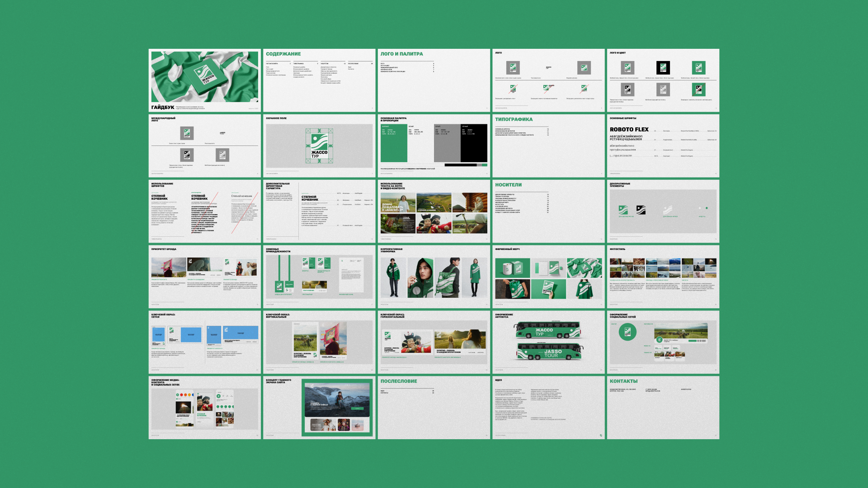Click the ЖАССО ТУР lettering on the top bus
The width and height of the screenshot is (868, 488).
coord(544,332)
